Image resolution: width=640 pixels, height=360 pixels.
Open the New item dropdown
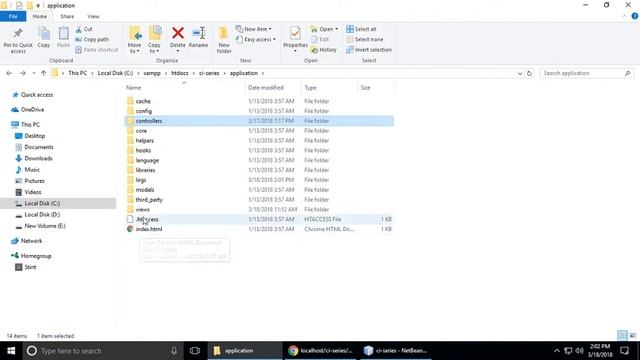pyautogui.click(x=254, y=29)
